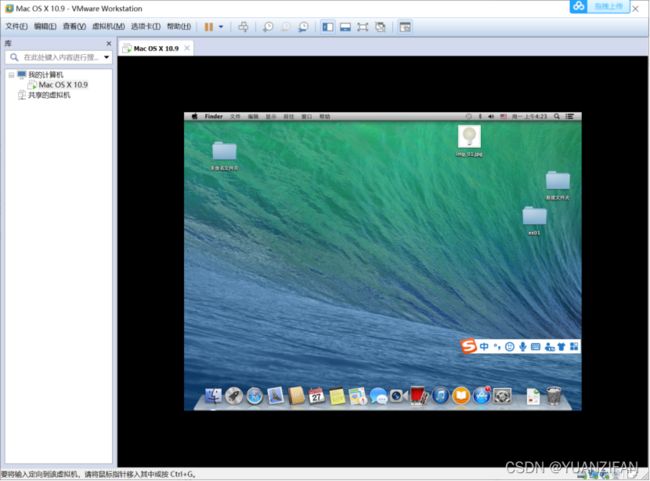Select 我的计算机 in the library tree
This screenshot has width=650, height=481.
click(45, 75)
